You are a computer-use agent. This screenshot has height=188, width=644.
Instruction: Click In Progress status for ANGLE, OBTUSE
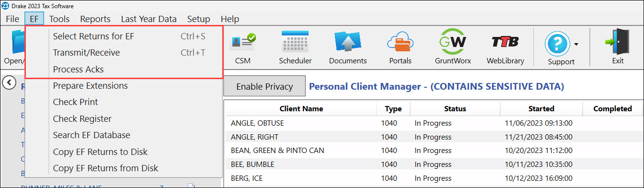pos(433,123)
